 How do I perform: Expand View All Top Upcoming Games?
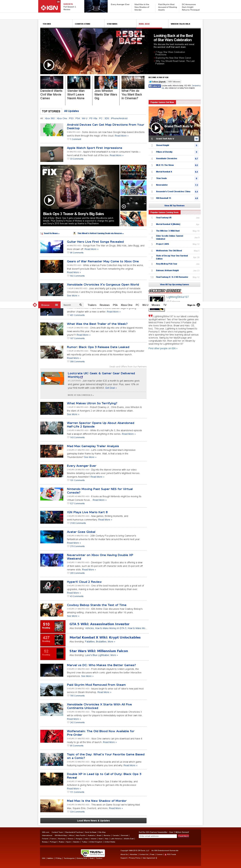pos(174,284)
